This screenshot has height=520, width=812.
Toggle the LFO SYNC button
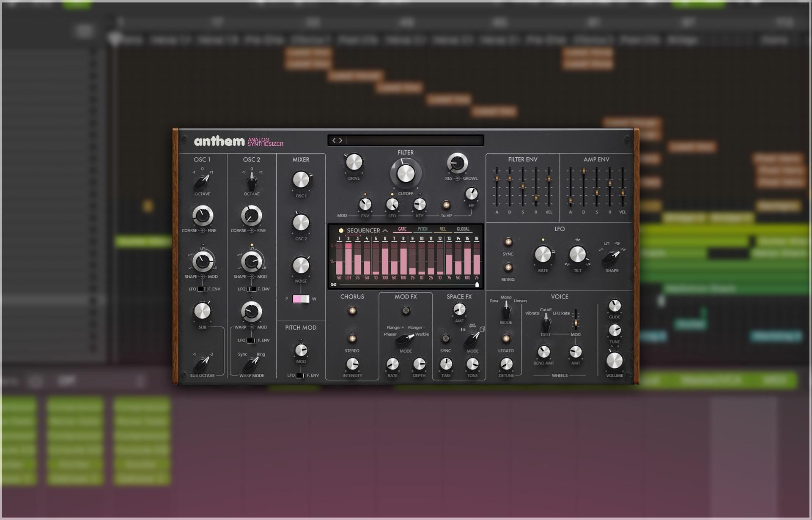coord(508,242)
